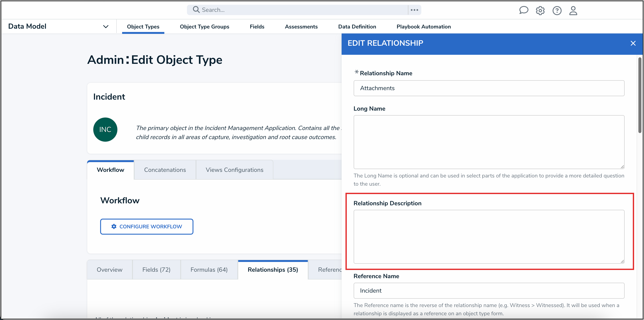Open the search options ellipsis menu
The image size is (644, 320).
[414, 10]
